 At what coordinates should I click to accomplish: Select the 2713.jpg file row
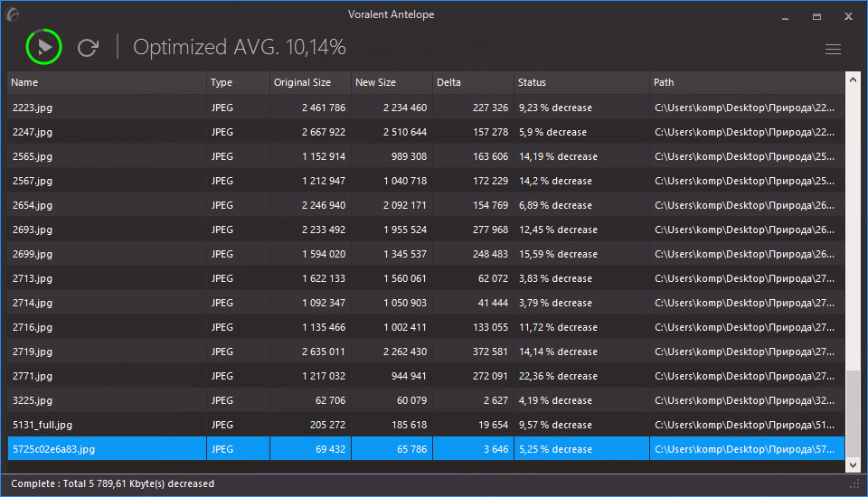[426, 277]
